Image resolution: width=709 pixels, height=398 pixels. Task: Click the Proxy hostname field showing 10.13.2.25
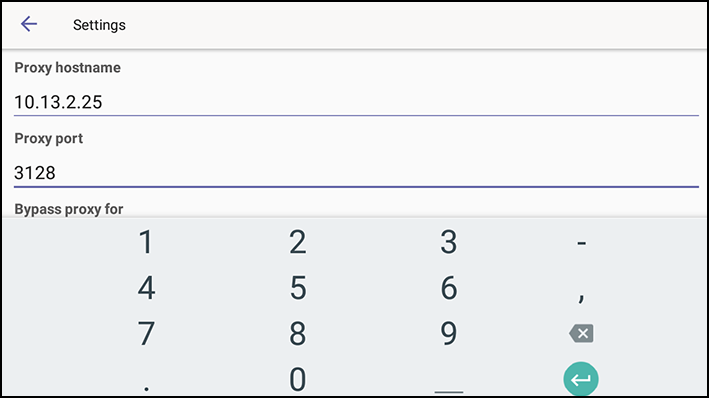coord(356,102)
